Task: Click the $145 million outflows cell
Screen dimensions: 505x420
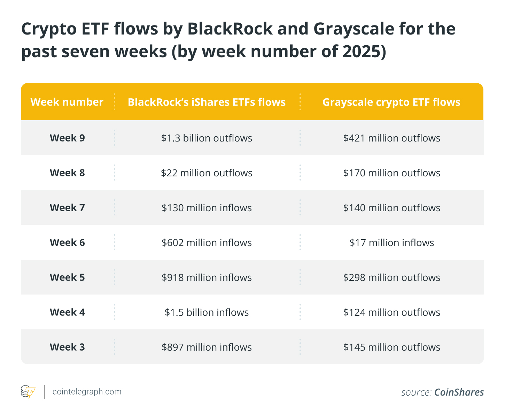Action: click(391, 347)
